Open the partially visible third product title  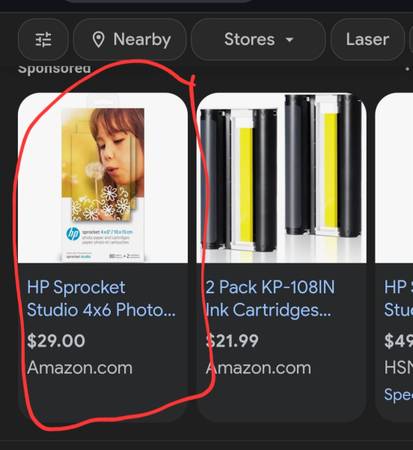coord(398,299)
